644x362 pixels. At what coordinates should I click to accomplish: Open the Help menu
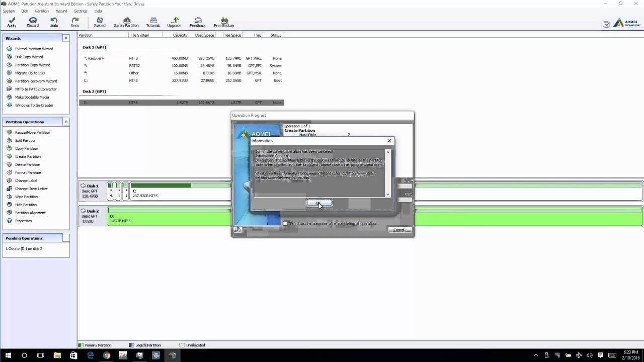[98, 11]
